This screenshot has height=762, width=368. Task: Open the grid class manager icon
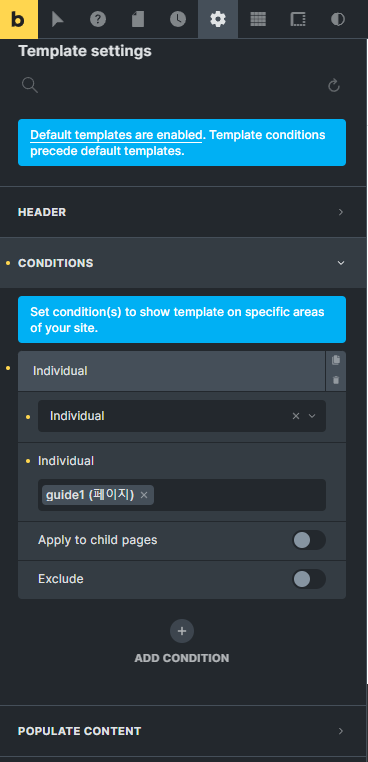tap(258, 19)
